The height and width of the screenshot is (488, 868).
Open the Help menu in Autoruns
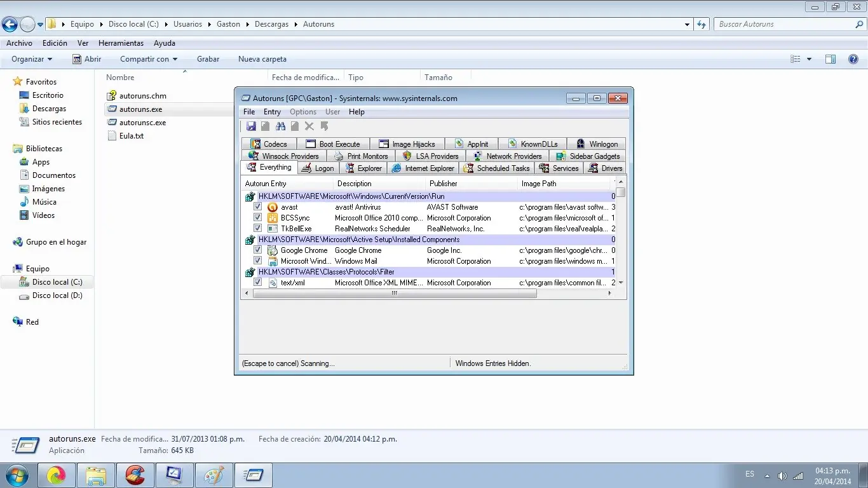tap(357, 112)
